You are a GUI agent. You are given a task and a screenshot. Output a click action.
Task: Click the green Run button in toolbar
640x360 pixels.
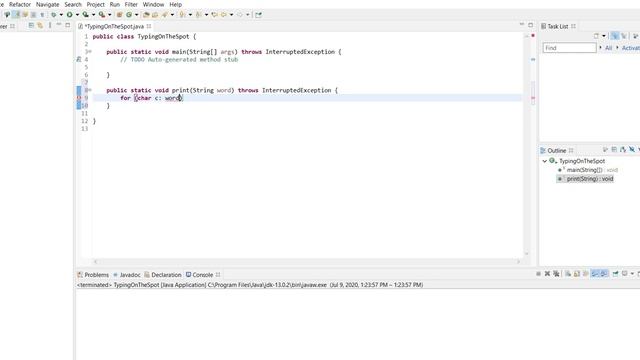coord(69,15)
